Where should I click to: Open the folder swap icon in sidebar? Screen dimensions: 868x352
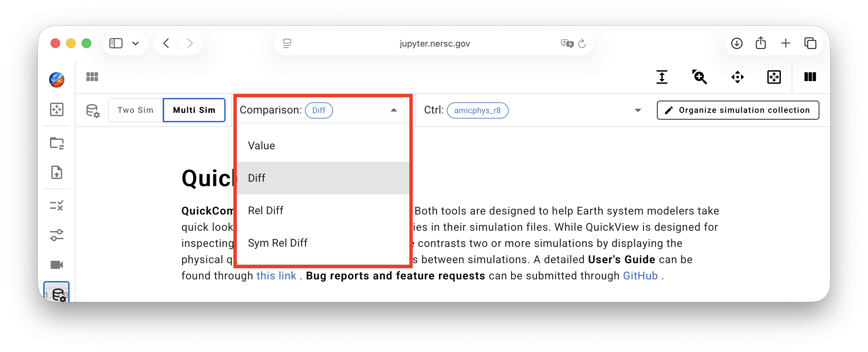click(x=57, y=143)
